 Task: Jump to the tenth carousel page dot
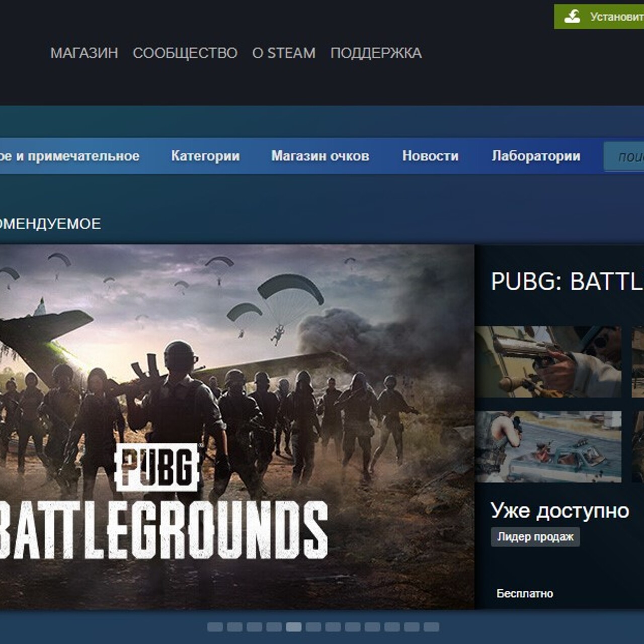(391, 627)
